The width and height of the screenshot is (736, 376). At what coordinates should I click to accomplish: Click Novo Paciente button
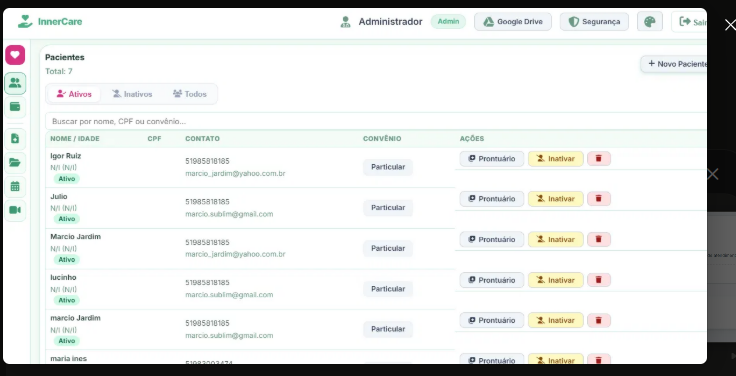pyautogui.click(x=674, y=64)
